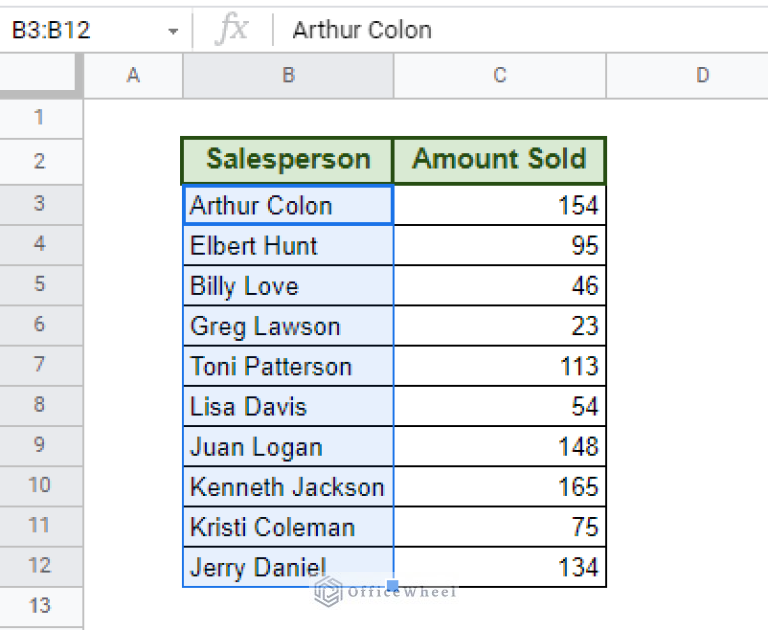Click the formula bar text Arthur Colon
This screenshot has width=768, height=630.
[x=362, y=30]
